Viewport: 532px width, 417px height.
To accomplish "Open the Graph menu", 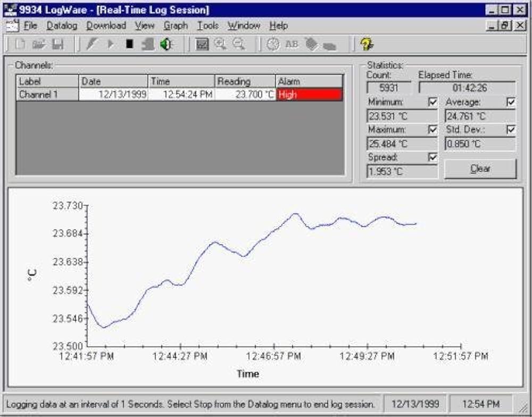I will tap(176, 26).
